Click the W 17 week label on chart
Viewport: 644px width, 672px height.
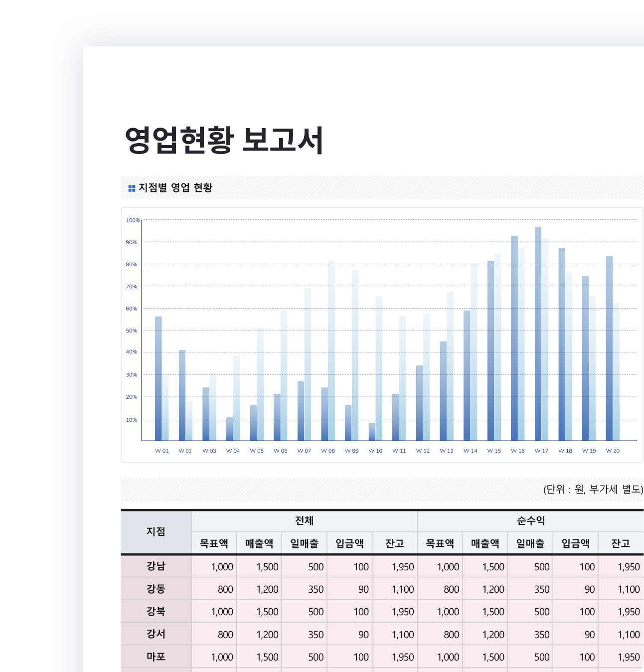(541, 451)
